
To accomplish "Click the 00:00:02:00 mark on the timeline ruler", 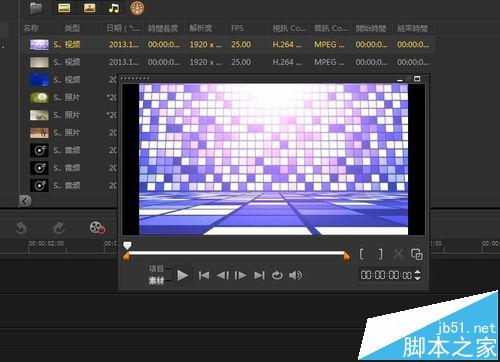I will [x=46, y=244].
